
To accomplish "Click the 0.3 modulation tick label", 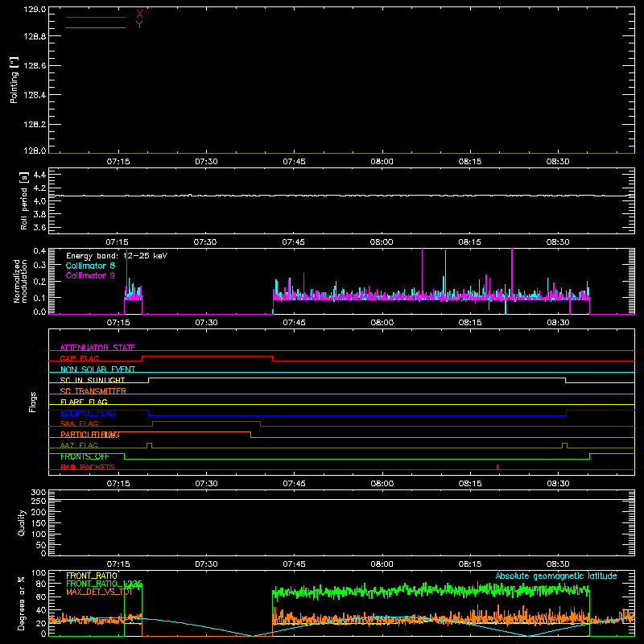I will click(39, 265).
